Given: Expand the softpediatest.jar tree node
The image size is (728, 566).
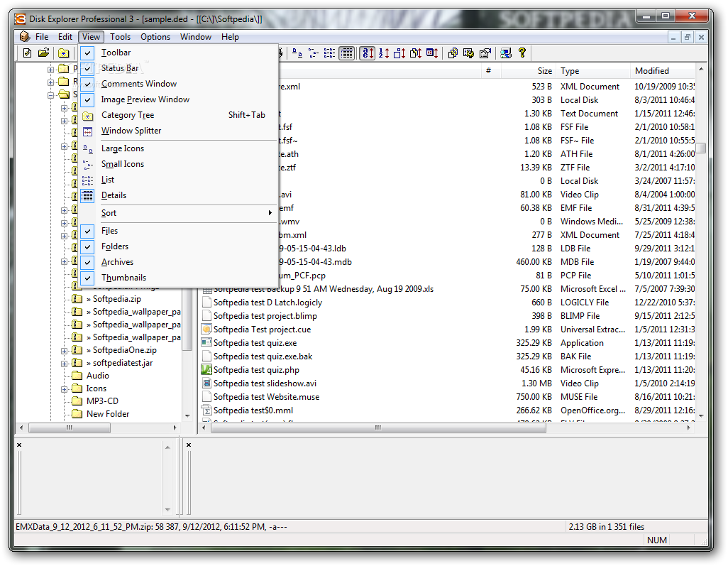Looking at the screenshot, I should (x=65, y=364).
